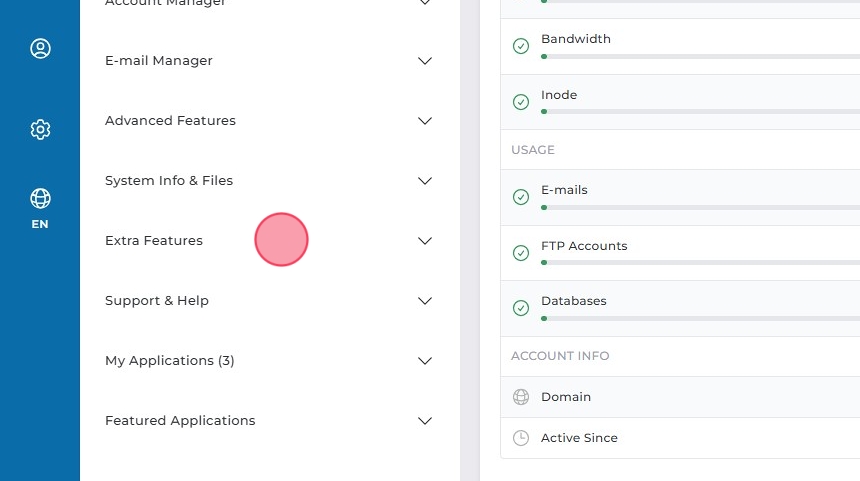Image resolution: width=860 pixels, height=481 pixels.
Task: Click the Active Since clock icon
Action: click(x=520, y=438)
